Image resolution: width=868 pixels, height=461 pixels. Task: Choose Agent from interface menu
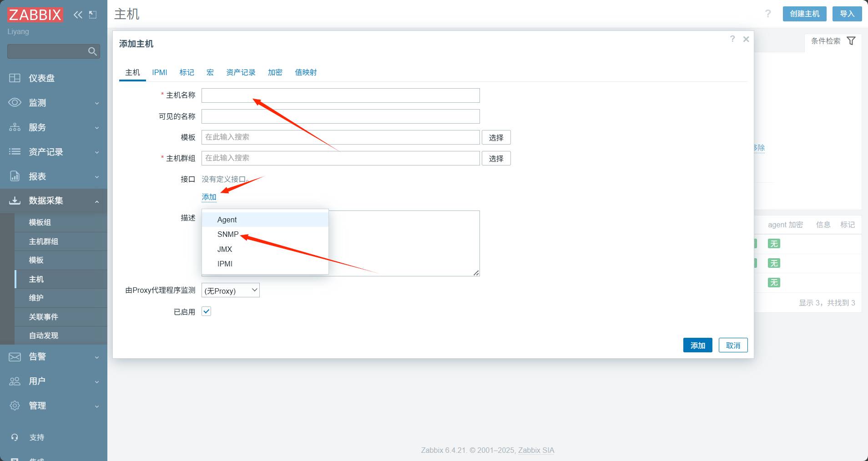point(265,220)
